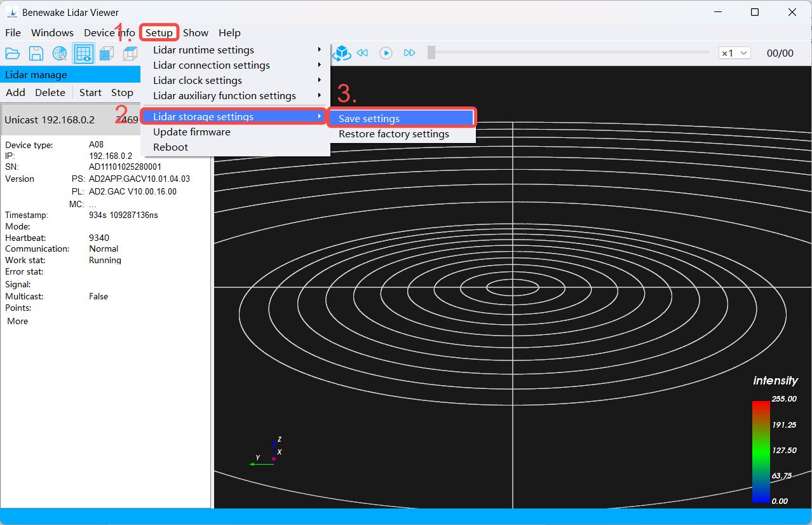The height and width of the screenshot is (525, 812).
Task: Expand Lidar connection settings submenu
Action: coord(235,65)
